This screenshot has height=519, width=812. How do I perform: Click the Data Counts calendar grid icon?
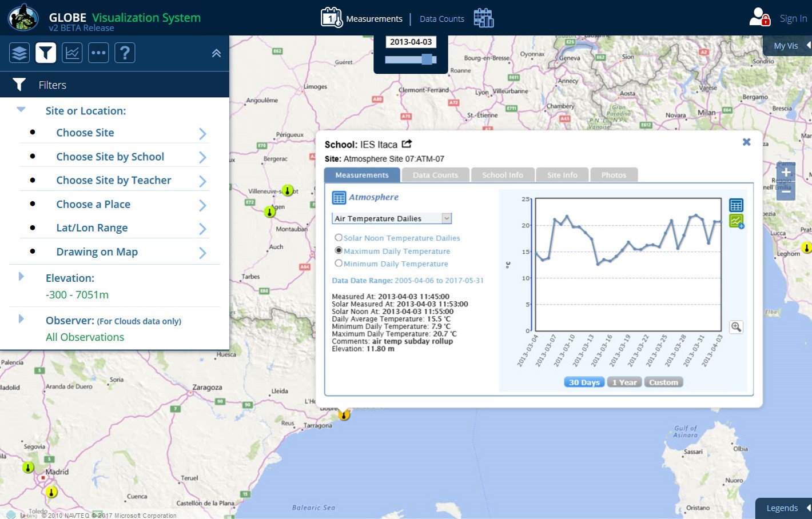pos(484,18)
